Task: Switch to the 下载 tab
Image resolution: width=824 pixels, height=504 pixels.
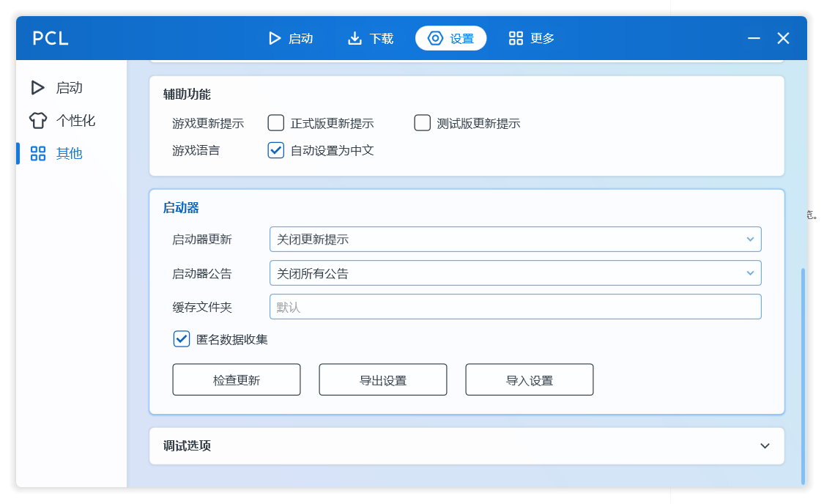Action: point(371,38)
